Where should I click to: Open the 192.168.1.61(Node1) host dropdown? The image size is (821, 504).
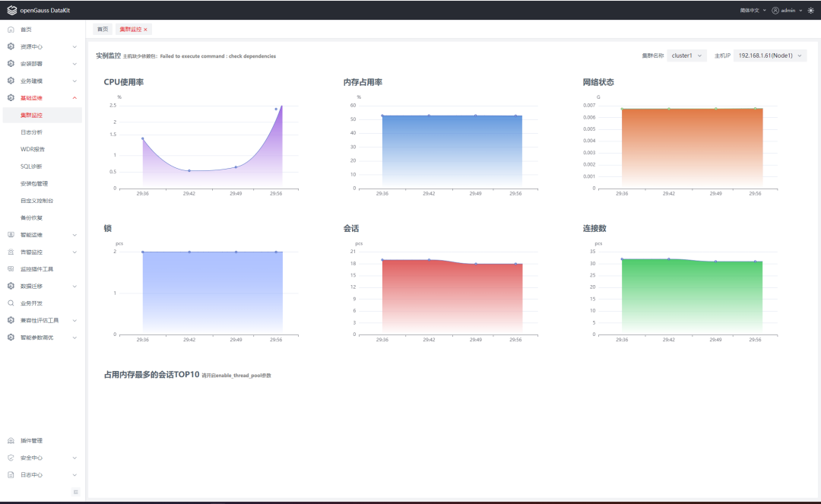(x=769, y=55)
